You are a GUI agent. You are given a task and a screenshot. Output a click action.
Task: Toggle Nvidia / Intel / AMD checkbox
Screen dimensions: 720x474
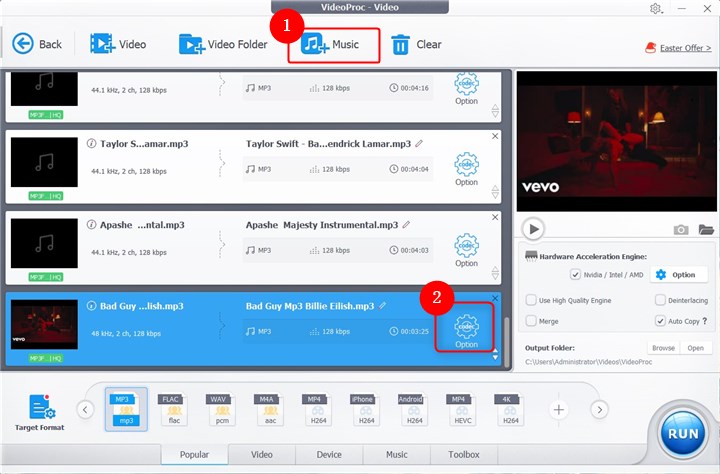point(575,275)
